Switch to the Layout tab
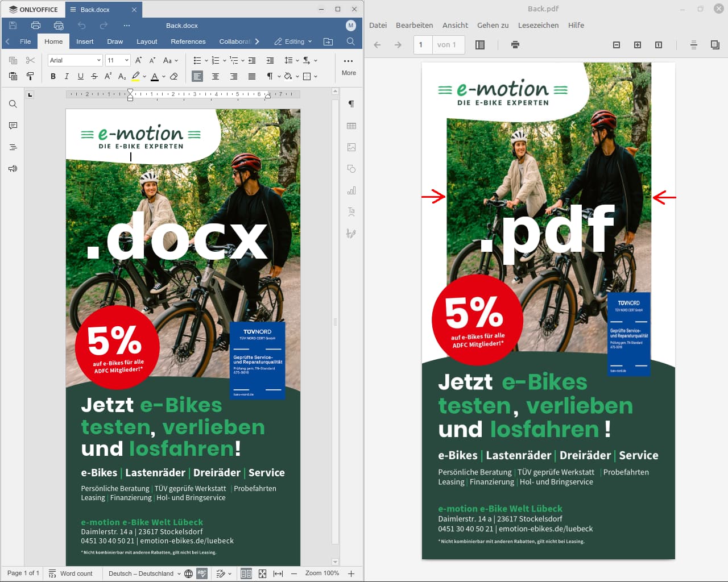Image resolution: width=728 pixels, height=582 pixels. click(x=147, y=41)
